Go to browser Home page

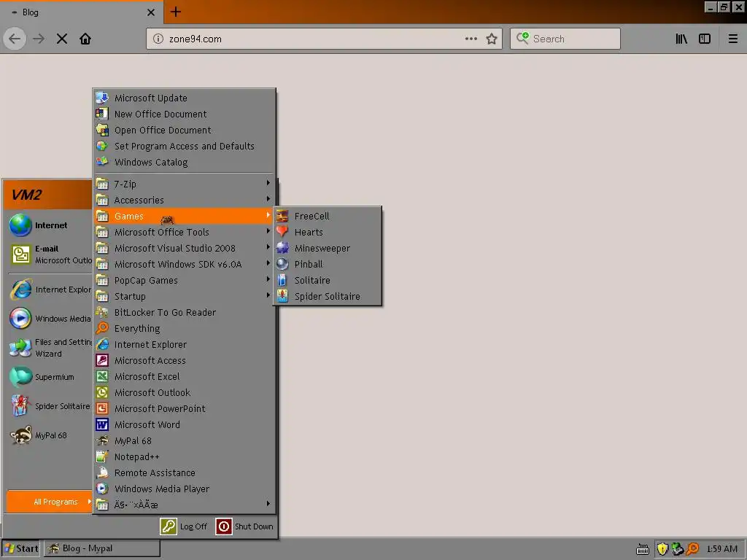(x=85, y=39)
